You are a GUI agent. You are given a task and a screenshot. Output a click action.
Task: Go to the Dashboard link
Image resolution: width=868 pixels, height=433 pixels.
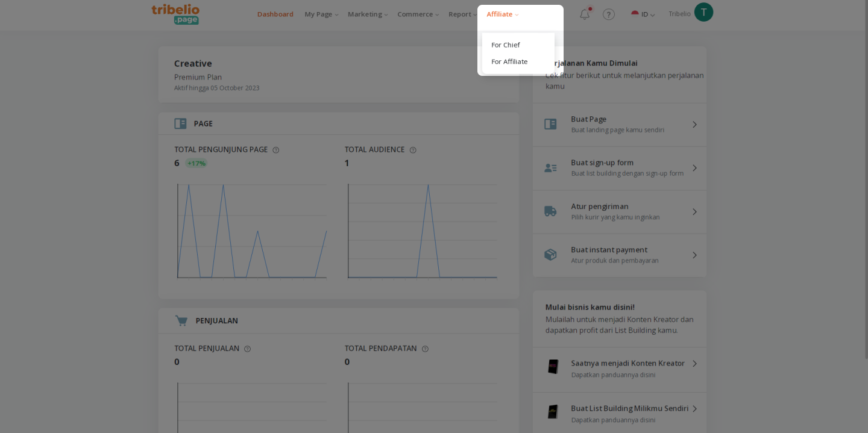[275, 14]
